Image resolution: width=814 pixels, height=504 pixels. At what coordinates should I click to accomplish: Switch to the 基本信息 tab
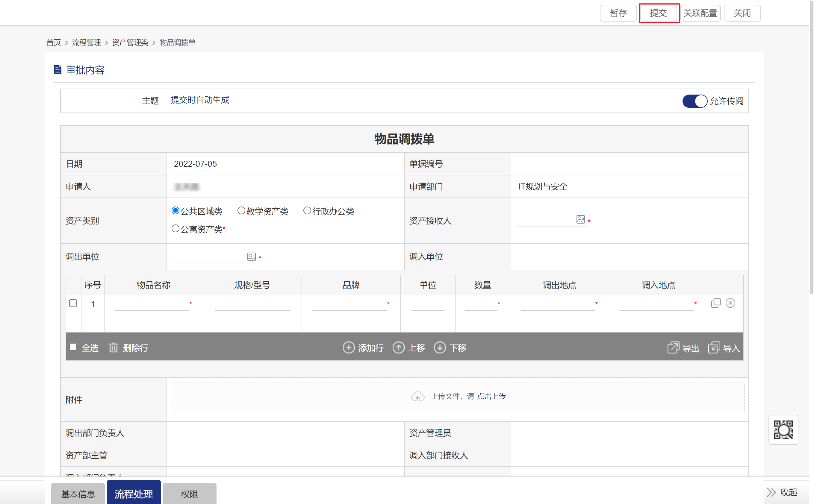point(78,494)
